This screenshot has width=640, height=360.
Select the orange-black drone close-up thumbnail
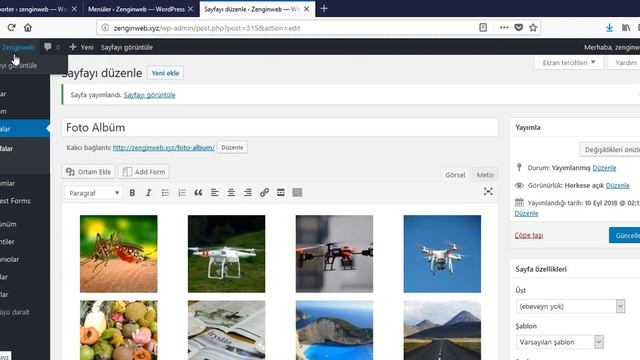tap(334, 253)
